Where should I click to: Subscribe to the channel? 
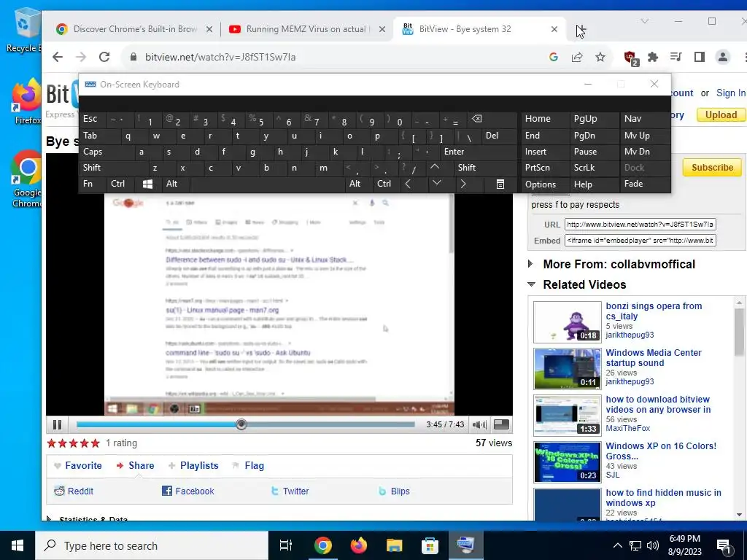(712, 168)
